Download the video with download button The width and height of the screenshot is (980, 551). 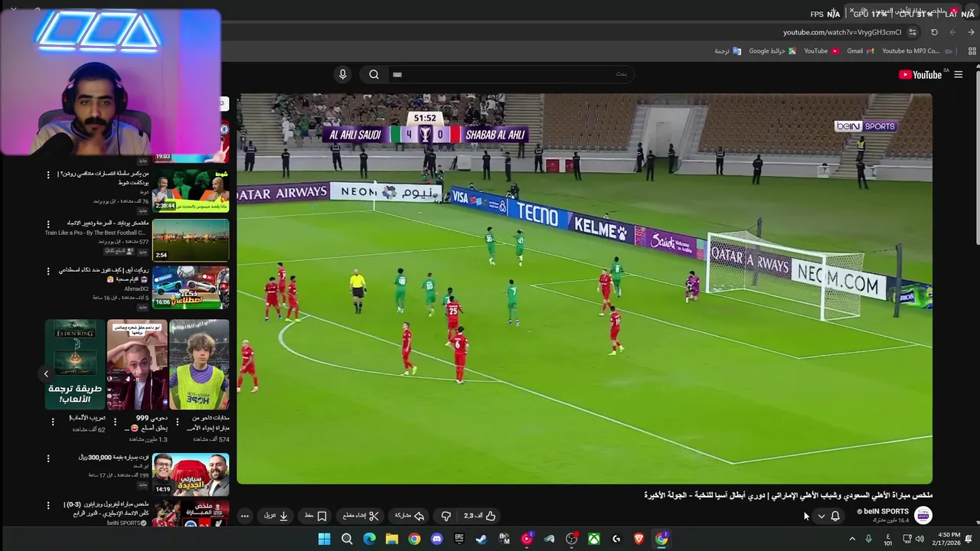pyautogui.click(x=276, y=516)
